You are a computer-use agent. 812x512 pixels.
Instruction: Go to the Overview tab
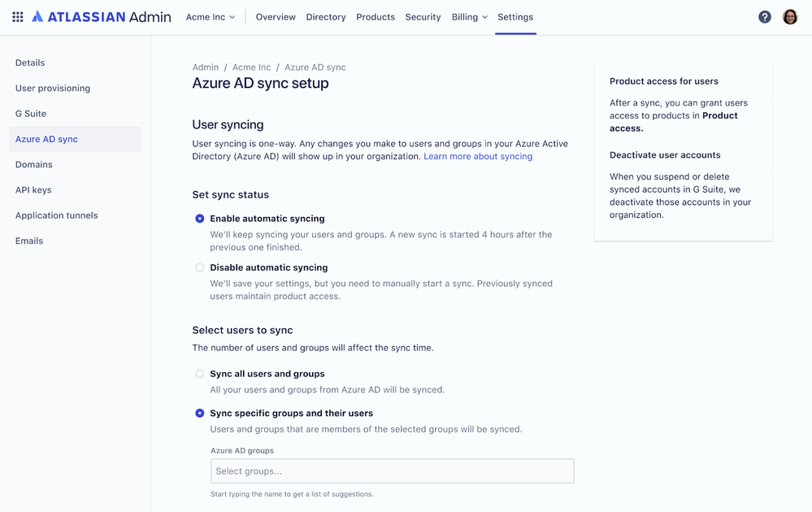[276, 17]
